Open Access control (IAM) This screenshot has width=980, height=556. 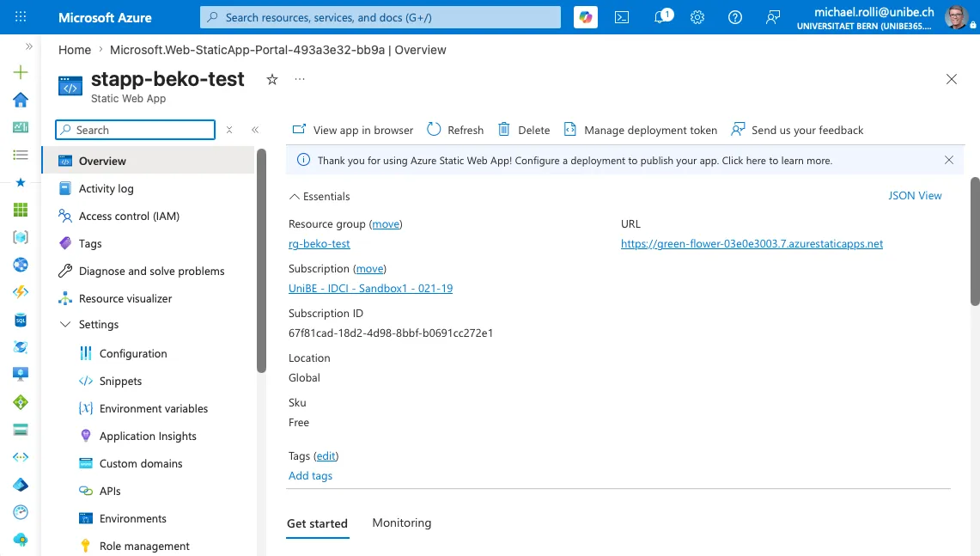149,216
